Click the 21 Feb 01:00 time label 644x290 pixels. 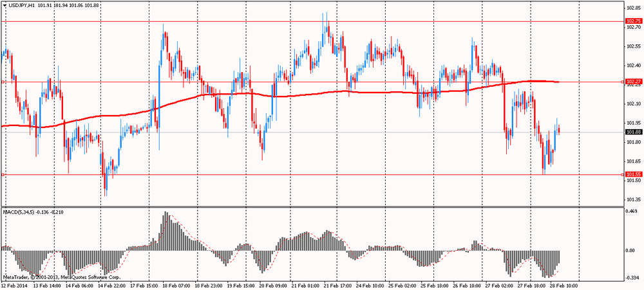(x=305, y=284)
